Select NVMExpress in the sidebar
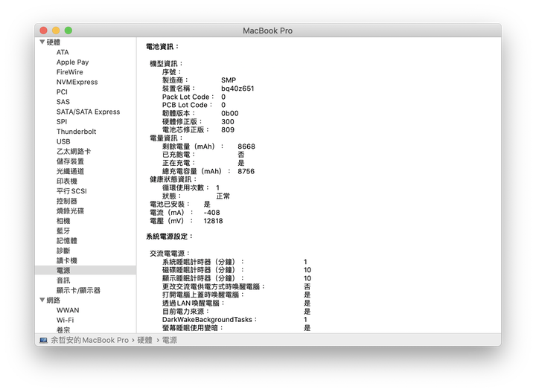This screenshot has height=392, width=536. 77,82
